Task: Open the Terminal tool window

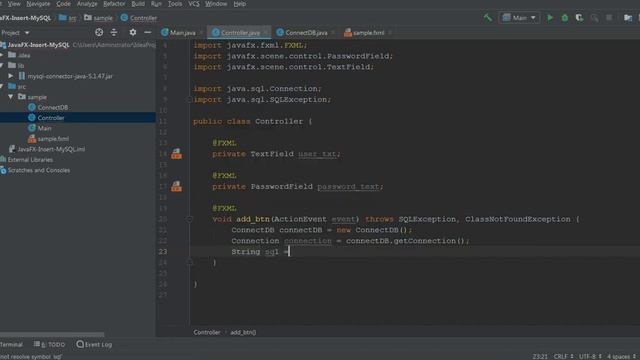Action: [x=11, y=344]
